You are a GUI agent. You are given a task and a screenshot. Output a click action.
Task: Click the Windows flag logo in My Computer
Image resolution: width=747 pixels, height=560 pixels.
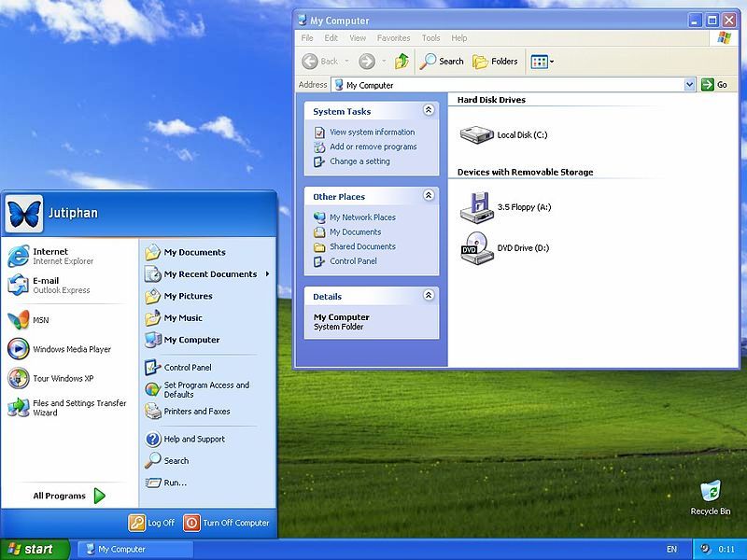point(724,37)
